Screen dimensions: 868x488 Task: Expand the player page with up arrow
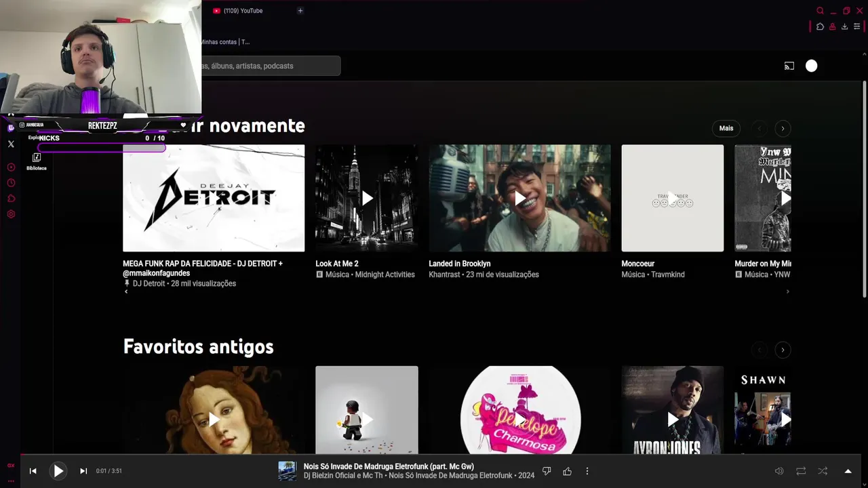click(x=848, y=471)
